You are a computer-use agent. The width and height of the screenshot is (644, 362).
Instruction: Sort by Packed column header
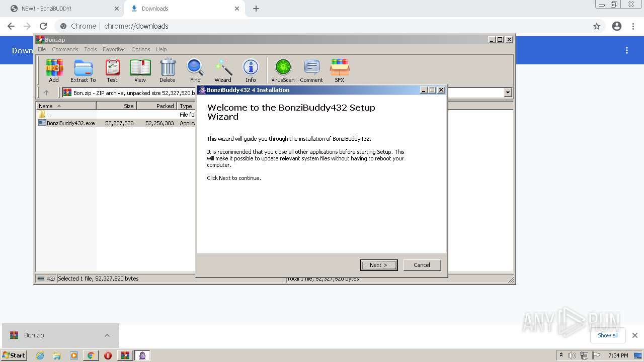coord(156,106)
